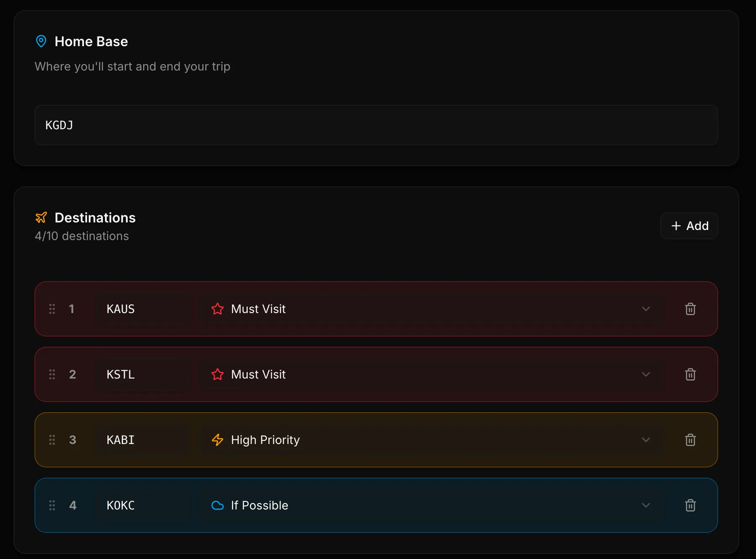Click the row number 1 beside KAUS
756x559 pixels.
(72, 309)
